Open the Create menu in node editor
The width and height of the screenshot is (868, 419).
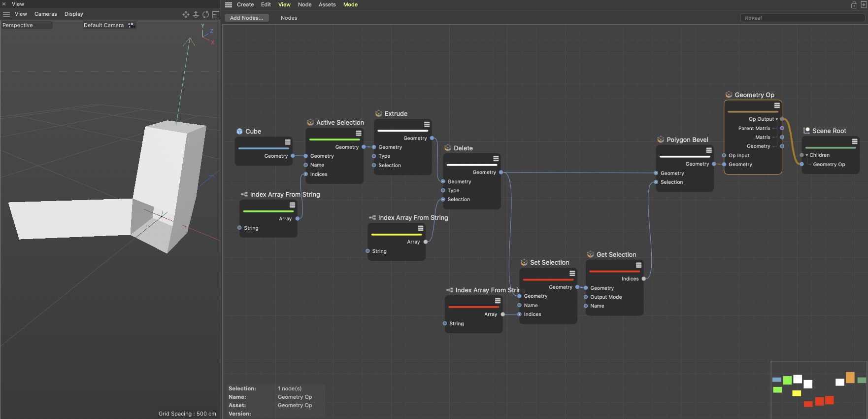[x=245, y=5]
